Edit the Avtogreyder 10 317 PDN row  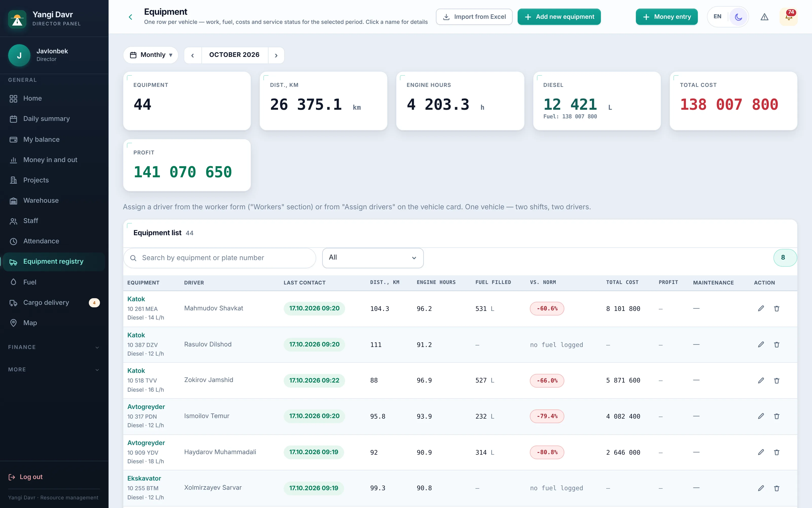761,416
